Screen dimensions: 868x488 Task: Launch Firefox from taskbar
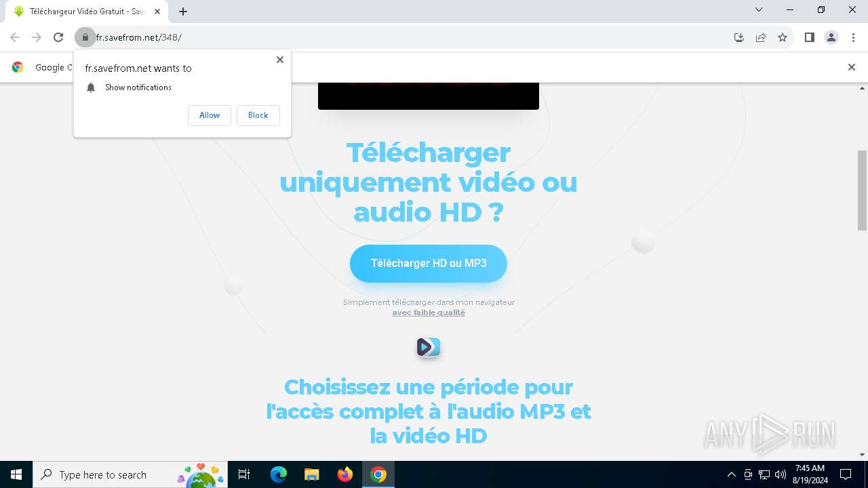(x=345, y=474)
